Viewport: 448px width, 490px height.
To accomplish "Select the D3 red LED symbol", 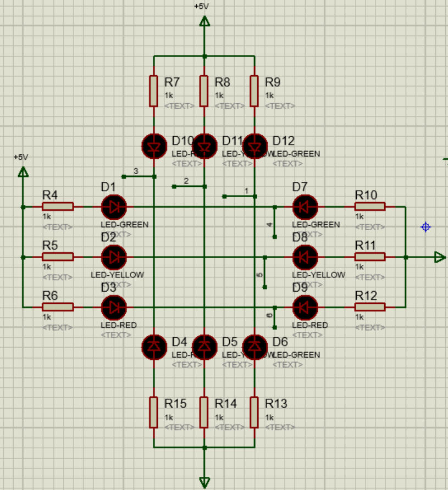I will 114,307.
